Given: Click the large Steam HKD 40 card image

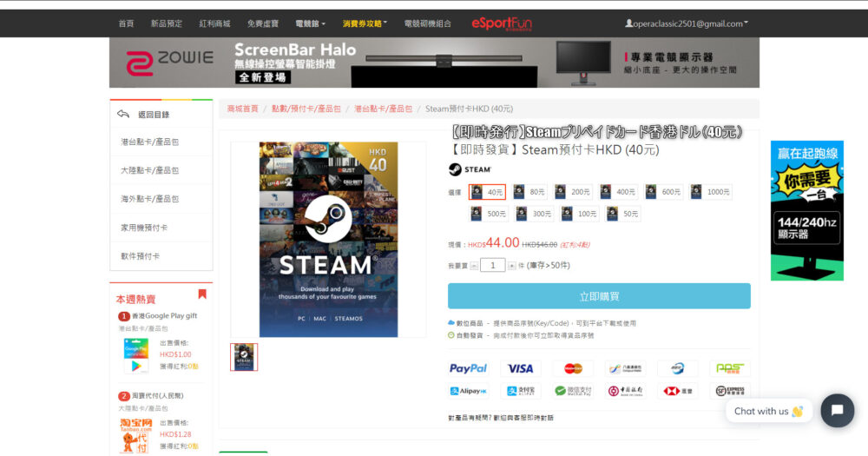Looking at the screenshot, I should [328, 240].
